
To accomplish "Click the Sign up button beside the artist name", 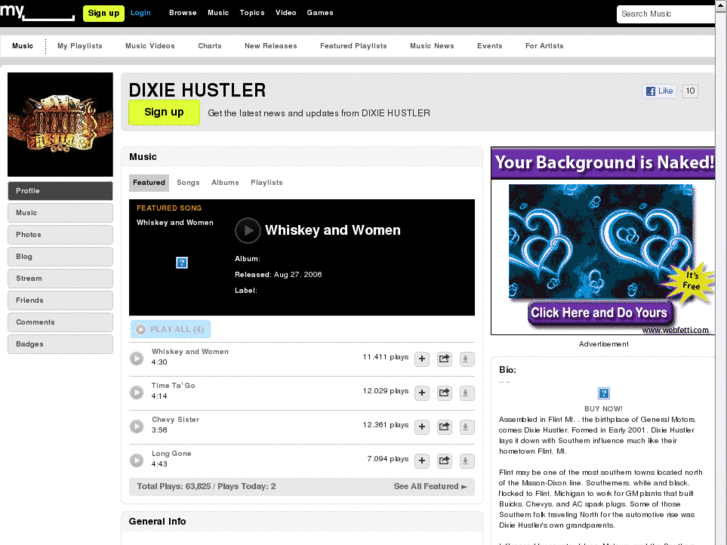I will [164, 112].
